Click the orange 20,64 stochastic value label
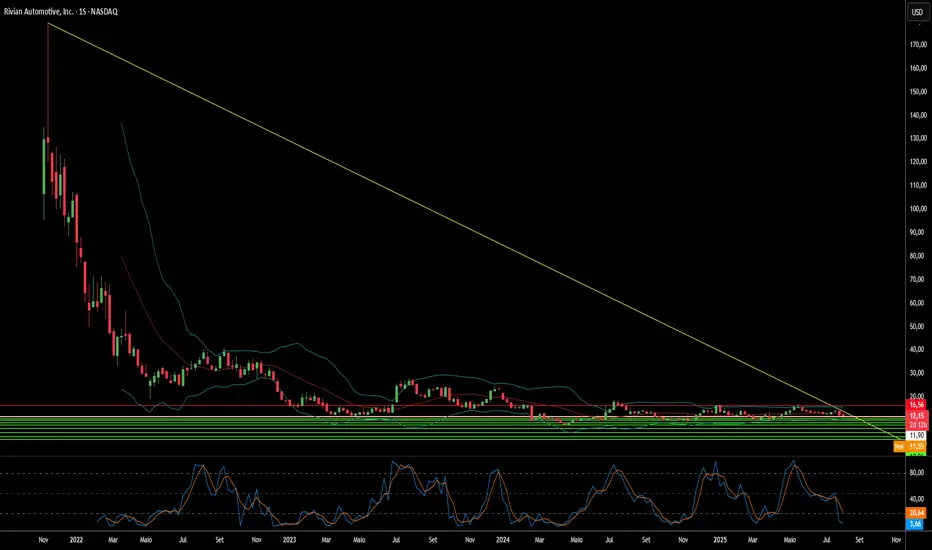The height and width of the screenshot is (550, 932). pos(915,513)
